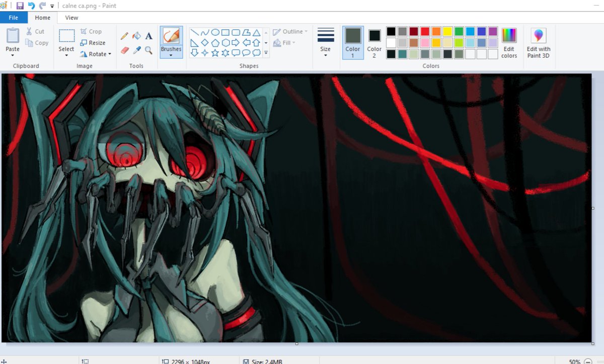Choose the Rounded rectangle shape
604x364 pixels.
pos(236,33)
